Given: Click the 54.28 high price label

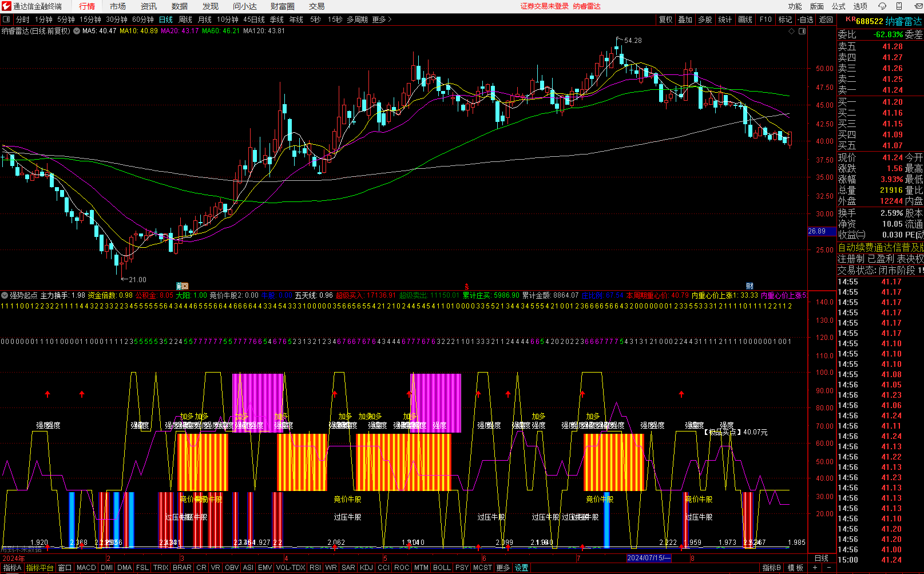Looking at the screenshot, I should click(x=633, y=41).
